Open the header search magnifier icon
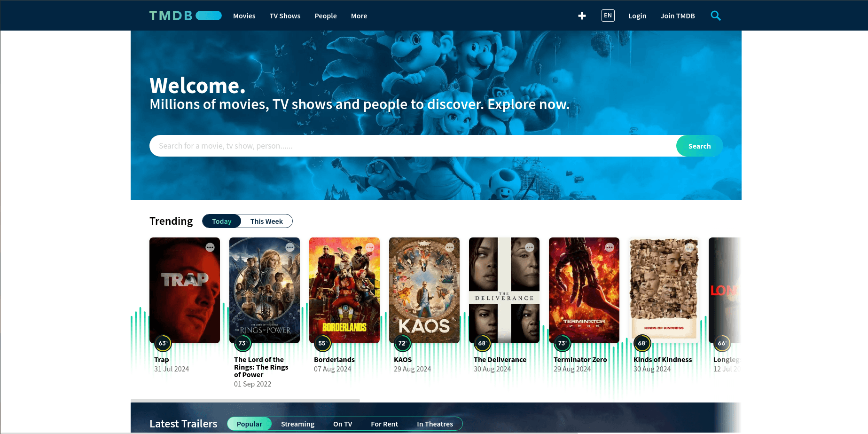The image size is (868, 434). 716,16
